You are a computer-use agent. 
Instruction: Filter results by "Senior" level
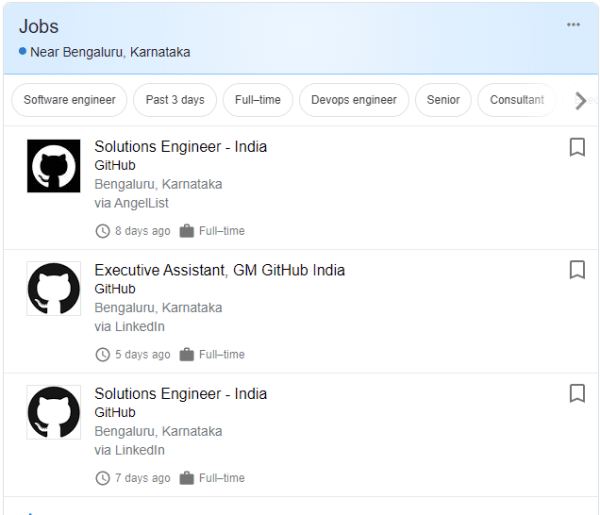tap(443, 100)
